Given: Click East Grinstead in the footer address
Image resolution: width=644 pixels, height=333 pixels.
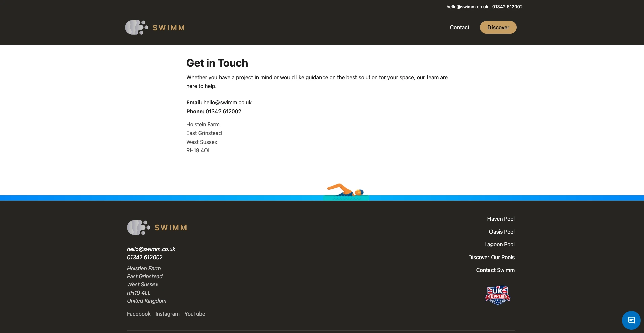Looking at the screenshot, I should tap(145, 276).
